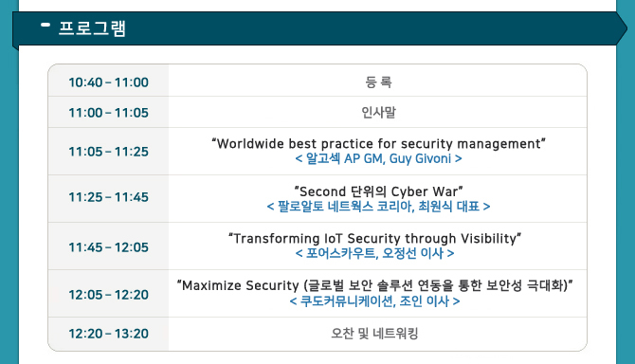
Task: Click the 프로그램 section header
Action: coord(92,28)
